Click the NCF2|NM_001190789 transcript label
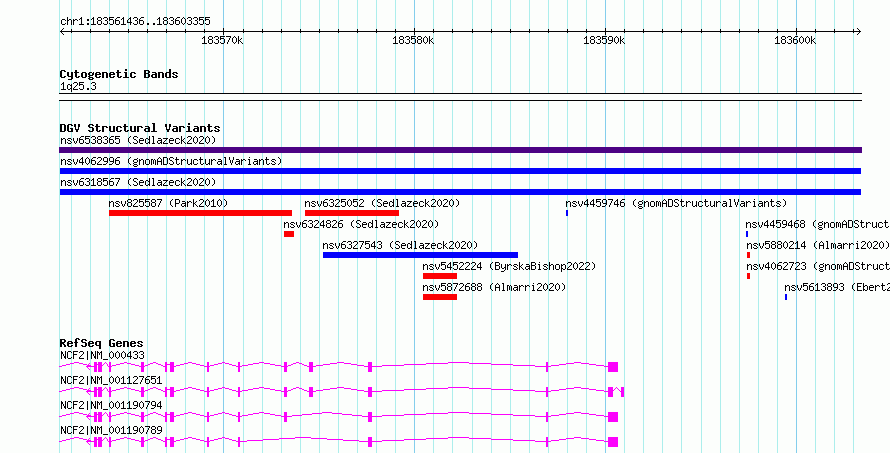The width and height of the screenshot is (890, 453). click(111, 430)
